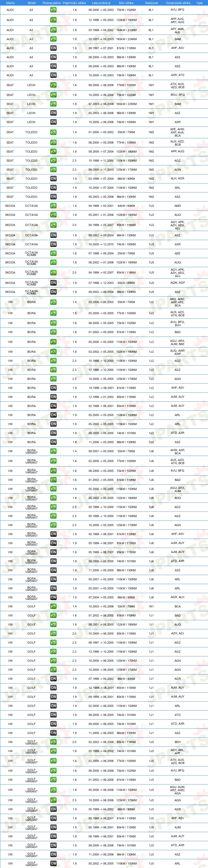
Task: Click the Model column header
Action: (32, 3)
